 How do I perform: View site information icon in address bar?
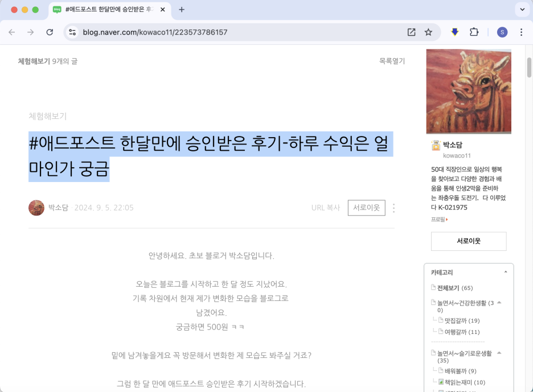point(72,32)
